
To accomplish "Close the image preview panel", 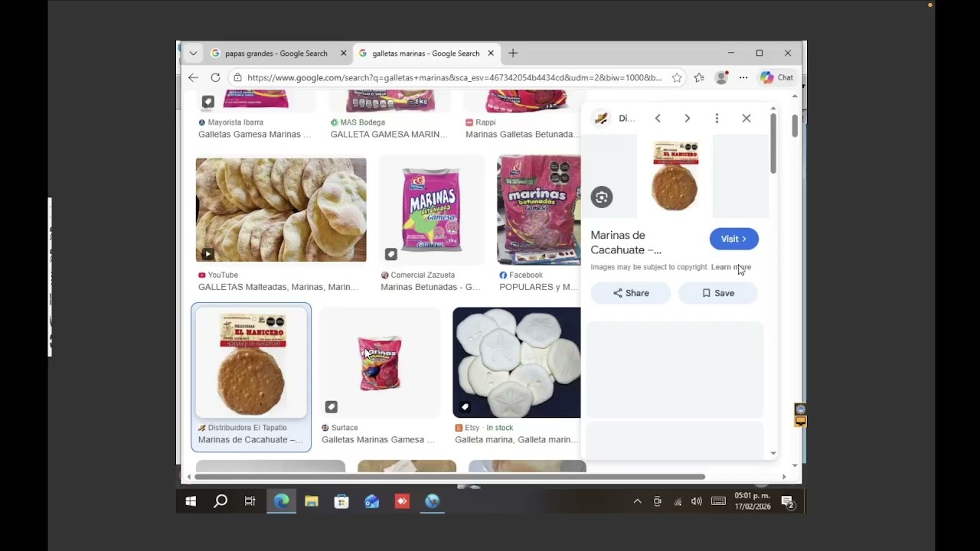I will (746, 118).
